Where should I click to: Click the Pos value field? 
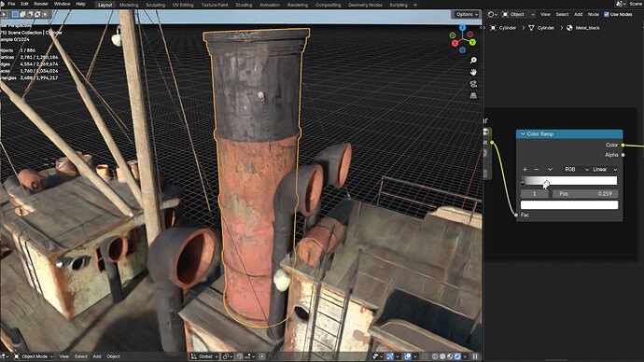[585, 194]
